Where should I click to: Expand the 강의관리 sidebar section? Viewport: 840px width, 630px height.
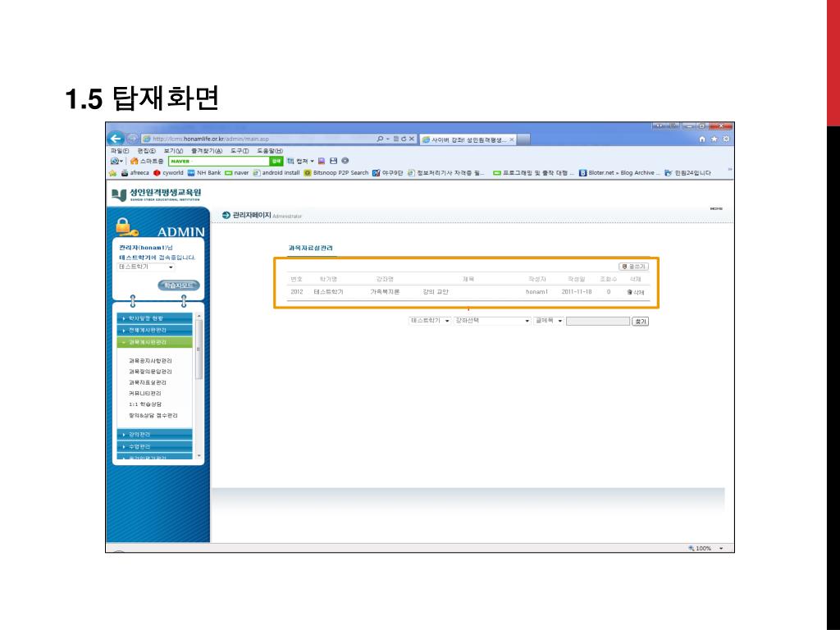tap(154, 435)
